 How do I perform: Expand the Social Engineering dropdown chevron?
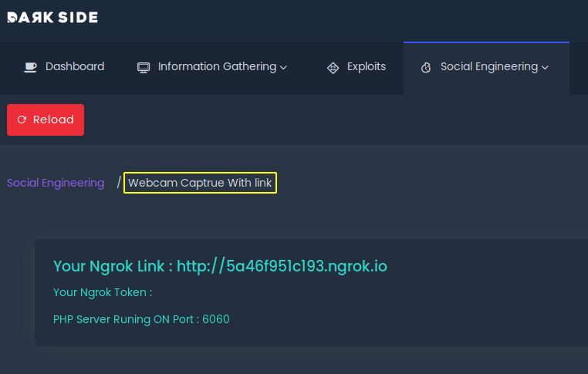click(545, 67)
